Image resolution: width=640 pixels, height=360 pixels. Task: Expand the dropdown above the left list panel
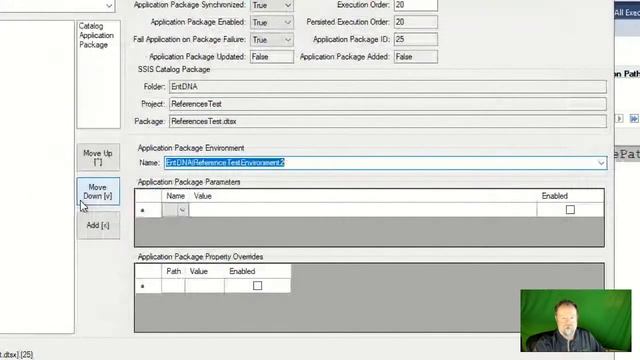click(109, 5)
